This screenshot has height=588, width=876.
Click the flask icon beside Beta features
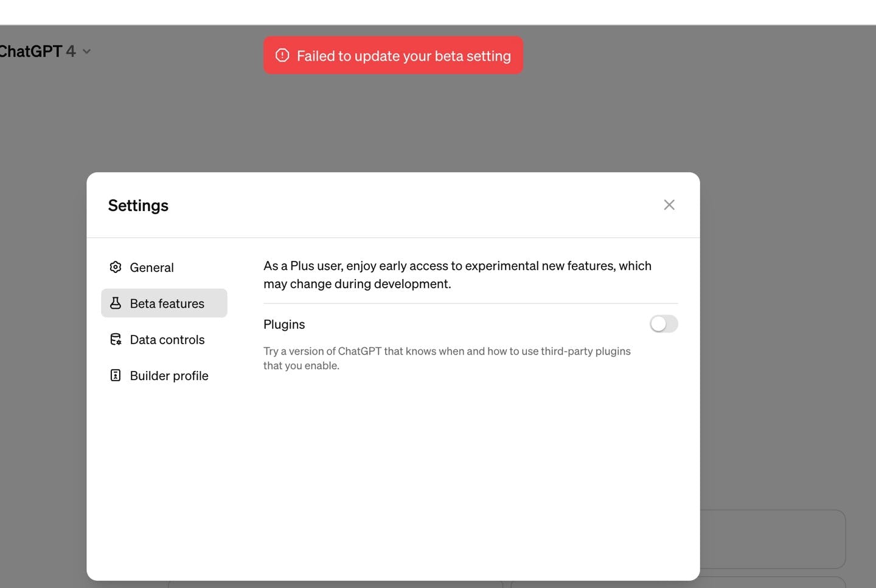coord(116,303)
